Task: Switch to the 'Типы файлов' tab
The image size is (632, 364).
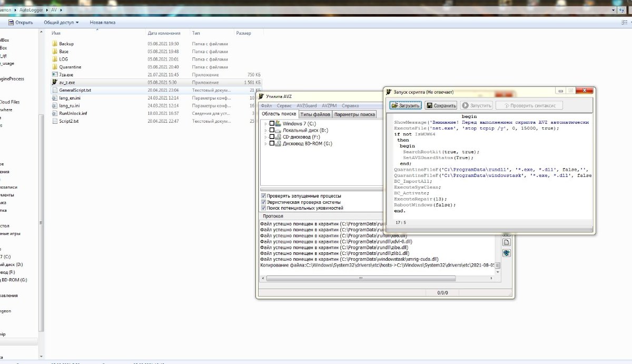Action: (315, 114)
